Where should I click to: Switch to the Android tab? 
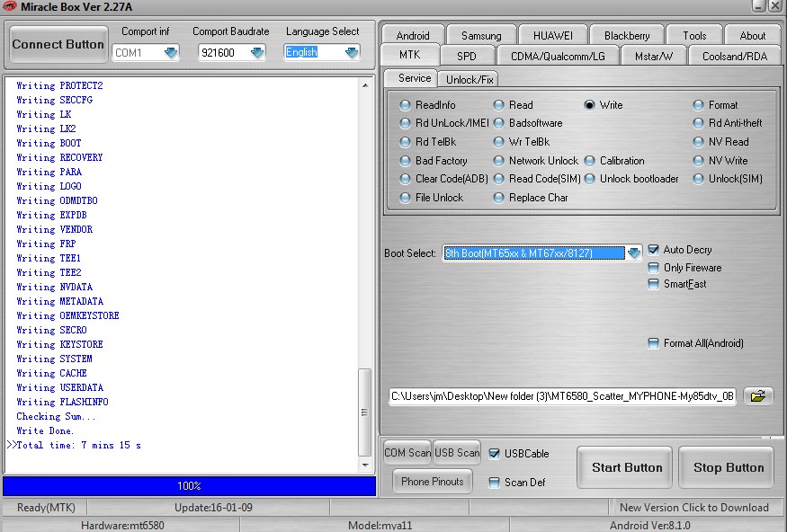point(413,35)
